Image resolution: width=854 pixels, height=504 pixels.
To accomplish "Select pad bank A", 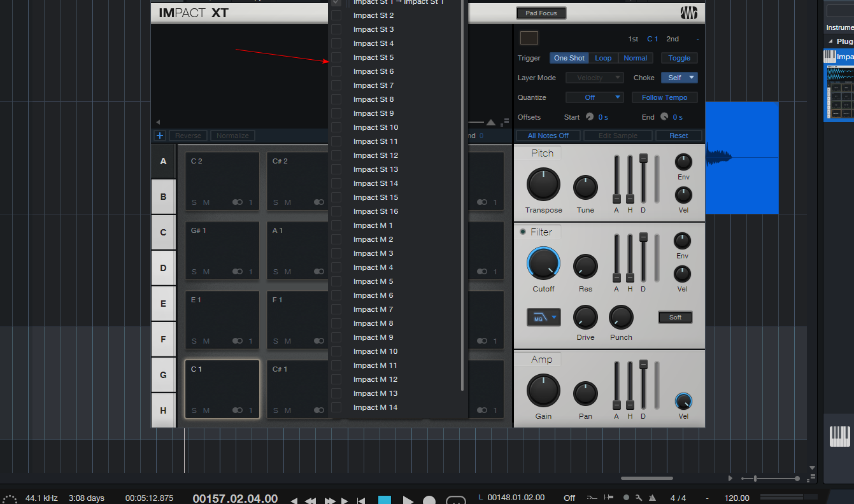I will pos(163,161).
